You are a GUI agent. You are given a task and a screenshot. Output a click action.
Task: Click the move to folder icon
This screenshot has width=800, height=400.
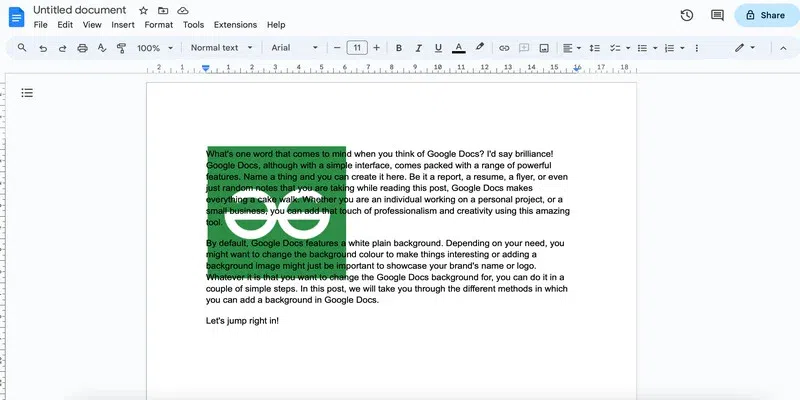tap(163, 10)
